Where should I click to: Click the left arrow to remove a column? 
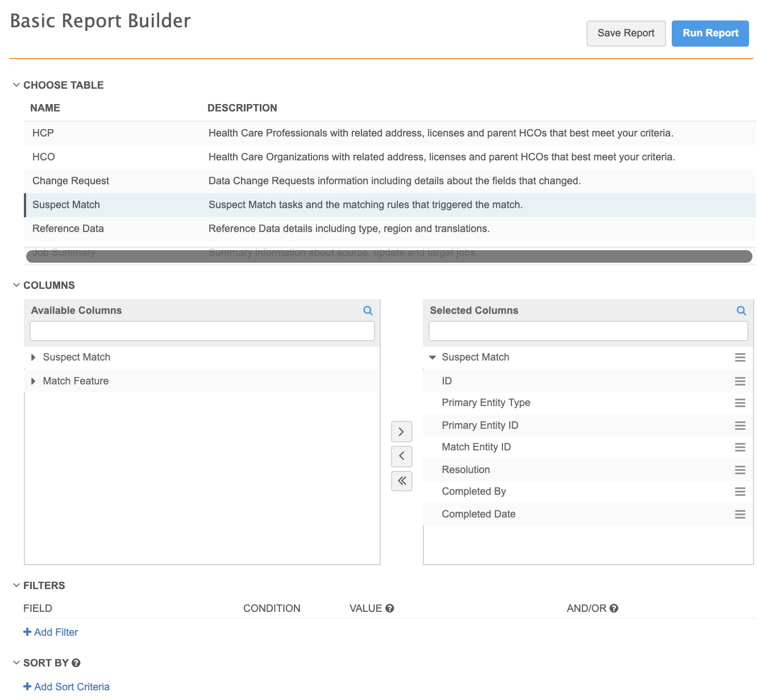click(x=401, y=456)
